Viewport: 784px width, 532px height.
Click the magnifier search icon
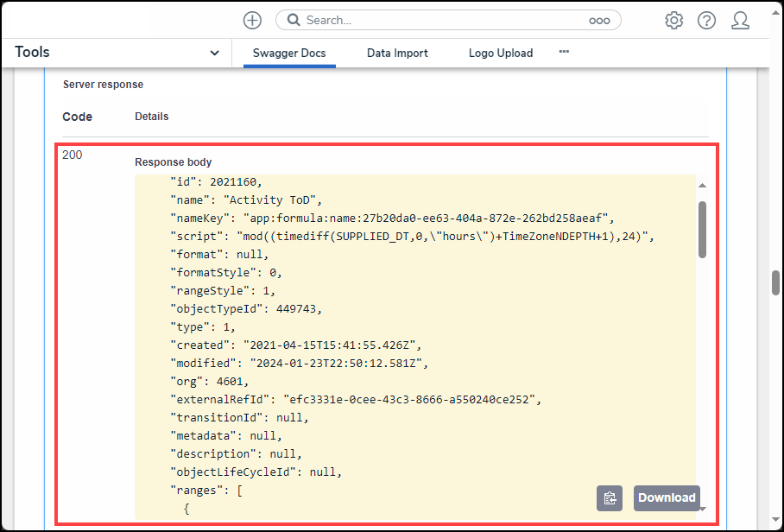pos(294,20)
